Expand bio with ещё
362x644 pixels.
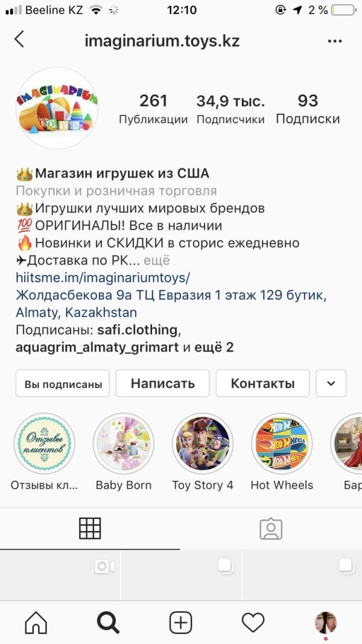pos(157,260)
